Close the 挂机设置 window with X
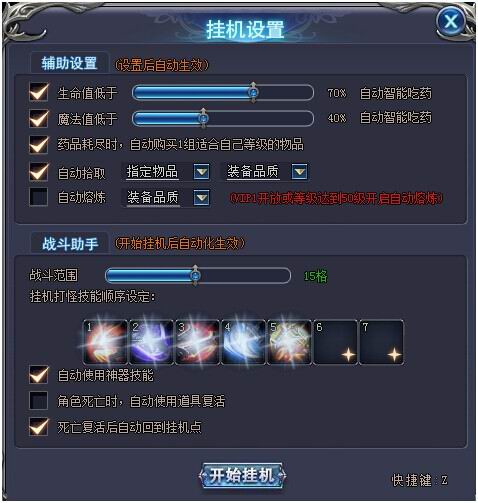The image size is (478, 503). [x=451, y=22]
